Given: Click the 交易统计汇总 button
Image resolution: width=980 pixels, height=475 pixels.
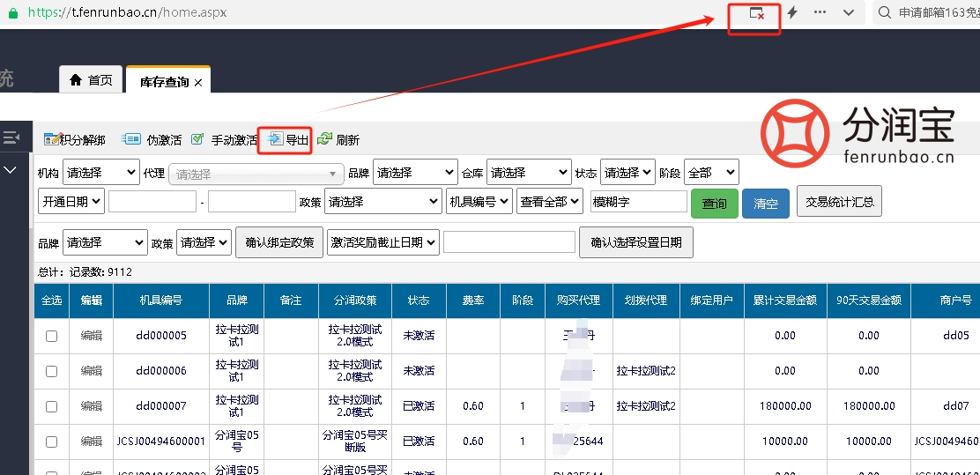Looking at the screenshot, I should [839, 201].
